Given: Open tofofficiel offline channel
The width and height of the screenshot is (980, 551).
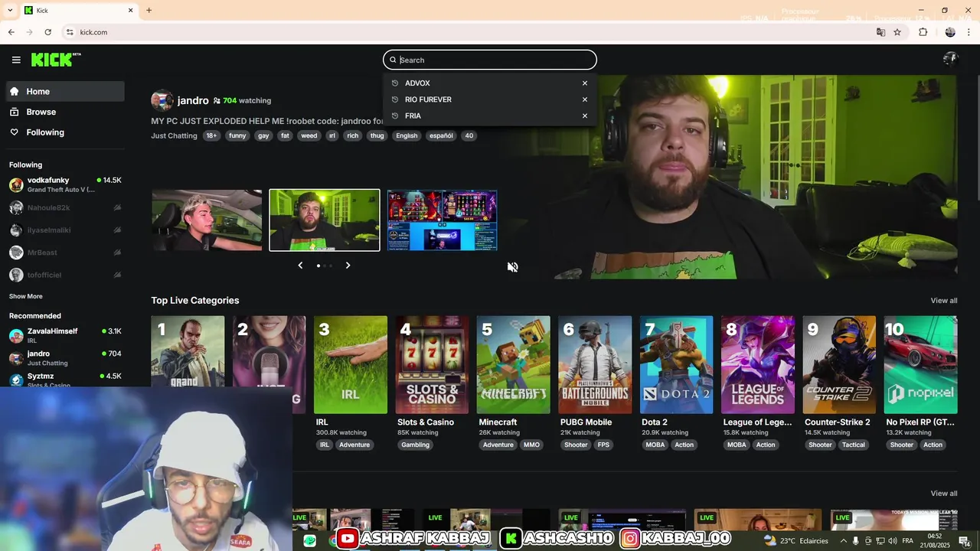Looking at the screenshot, I should [65, 275].
